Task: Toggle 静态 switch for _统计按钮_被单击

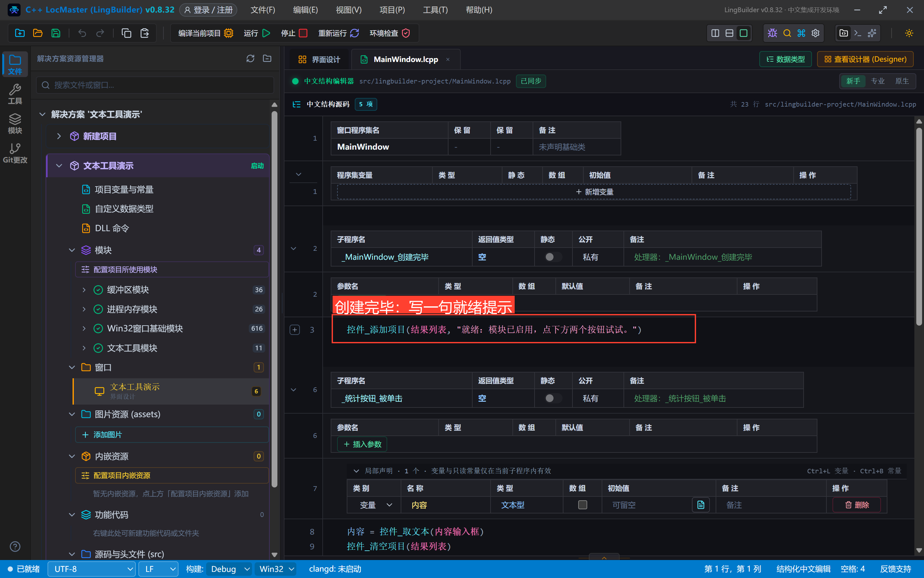Action: point(553,398)
